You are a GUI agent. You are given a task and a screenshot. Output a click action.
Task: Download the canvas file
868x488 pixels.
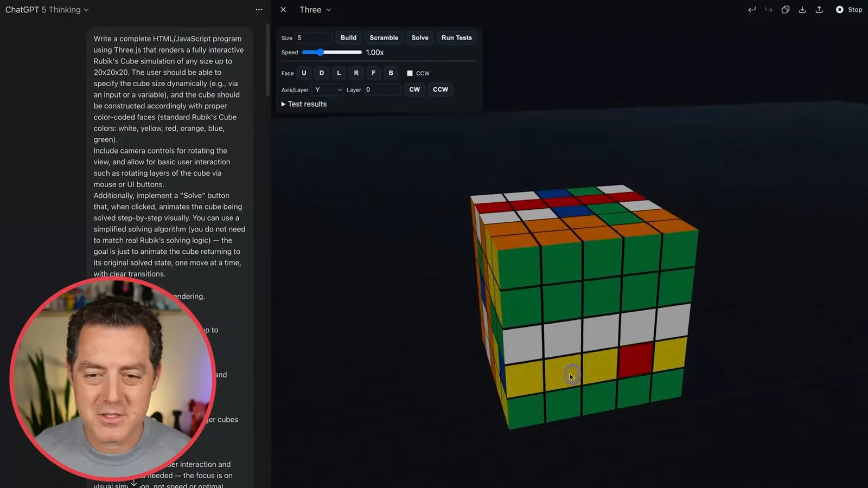click(x=802, y=10)
